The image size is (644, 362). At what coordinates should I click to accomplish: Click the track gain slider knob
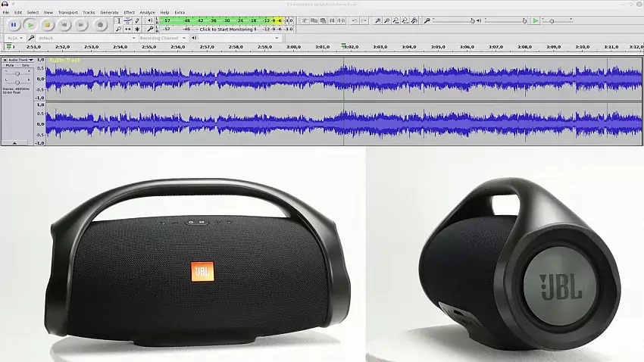click(x=17, y=73)
